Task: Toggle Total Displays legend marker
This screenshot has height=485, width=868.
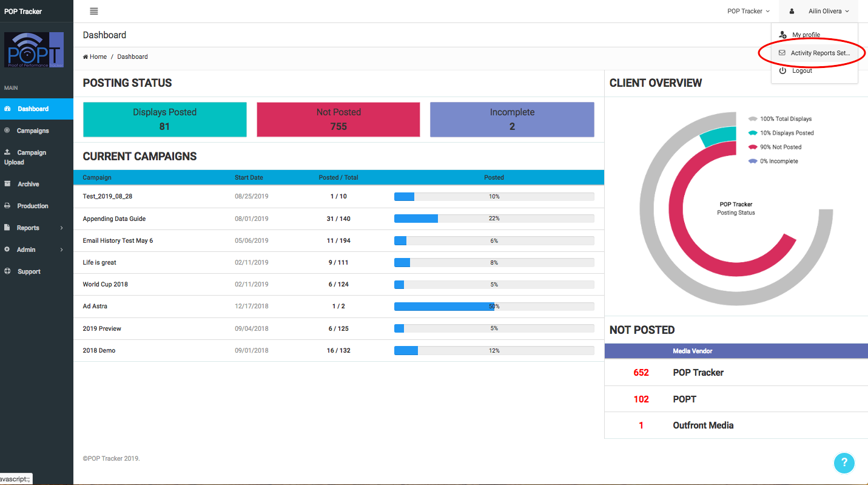Action: 753,119
